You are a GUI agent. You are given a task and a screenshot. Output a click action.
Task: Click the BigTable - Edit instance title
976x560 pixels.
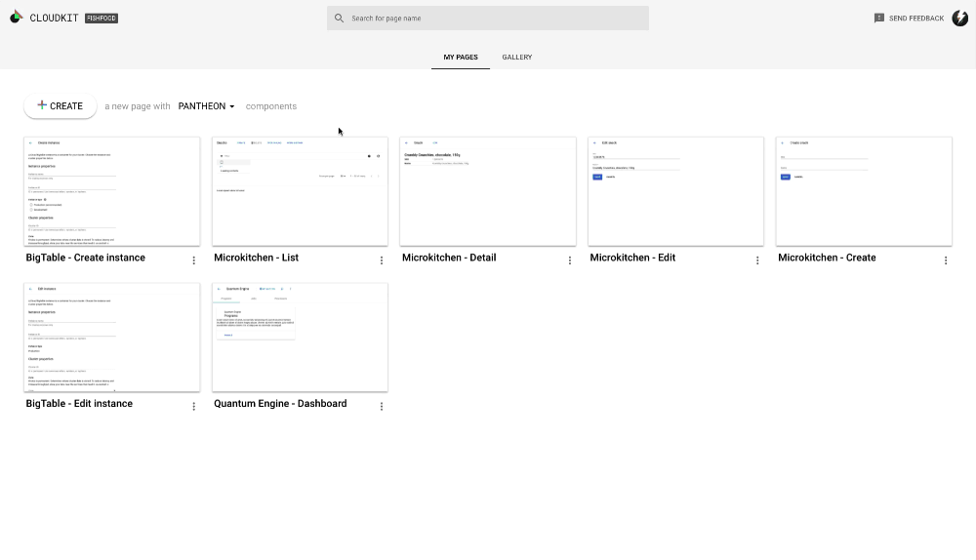[x=79, y=404]
